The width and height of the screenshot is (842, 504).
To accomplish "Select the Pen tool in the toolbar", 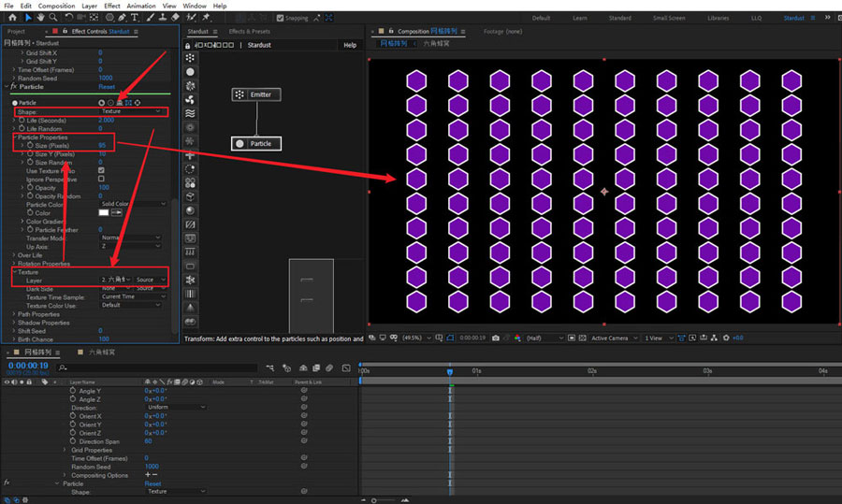I will (x=123, y=18).
